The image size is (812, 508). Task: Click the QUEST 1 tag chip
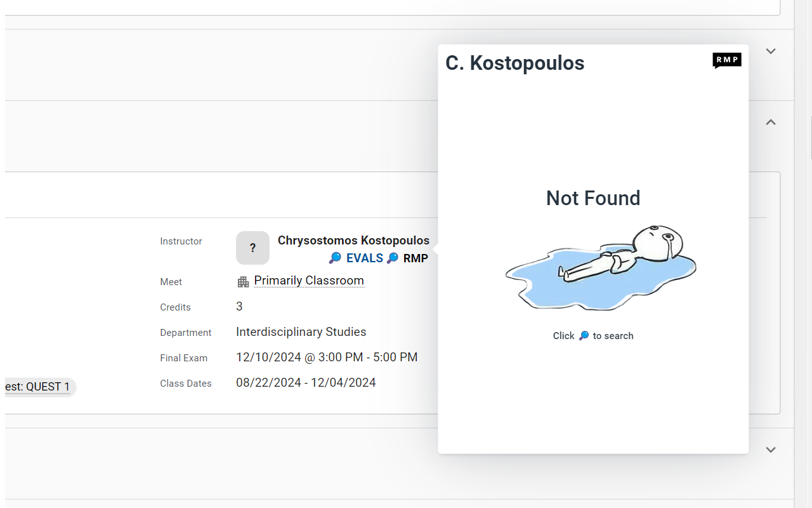pyautogui.click(x=38, y=387)
